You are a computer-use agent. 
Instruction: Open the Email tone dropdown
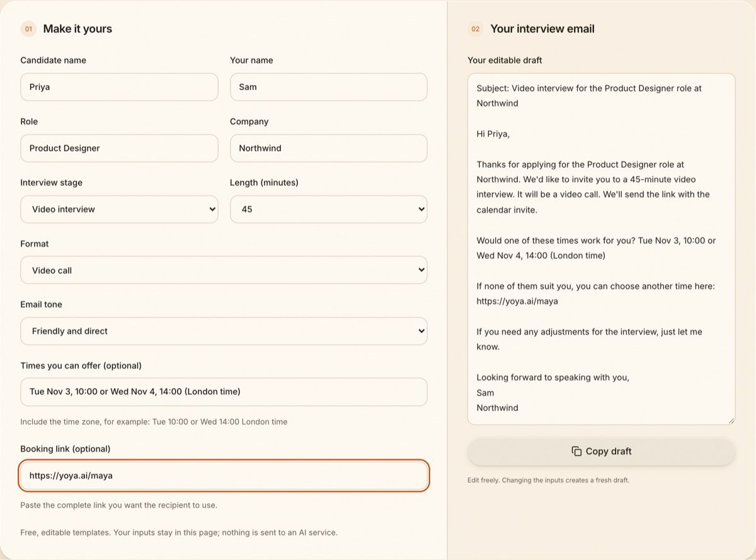point(224,331)
